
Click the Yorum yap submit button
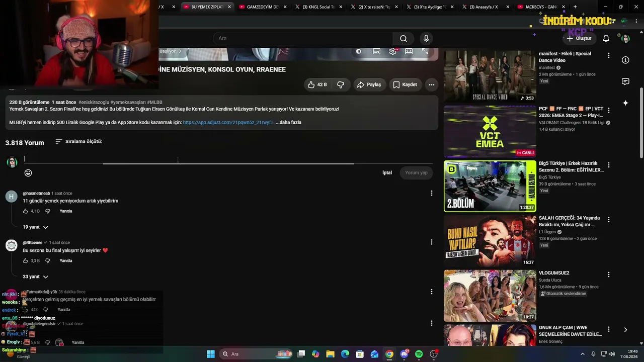416,173
